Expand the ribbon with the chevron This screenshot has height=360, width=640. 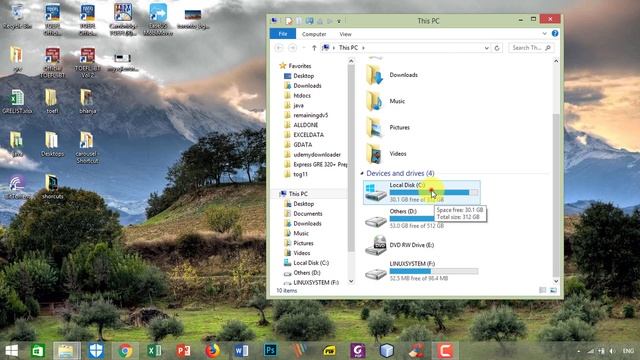click(544, 33)
